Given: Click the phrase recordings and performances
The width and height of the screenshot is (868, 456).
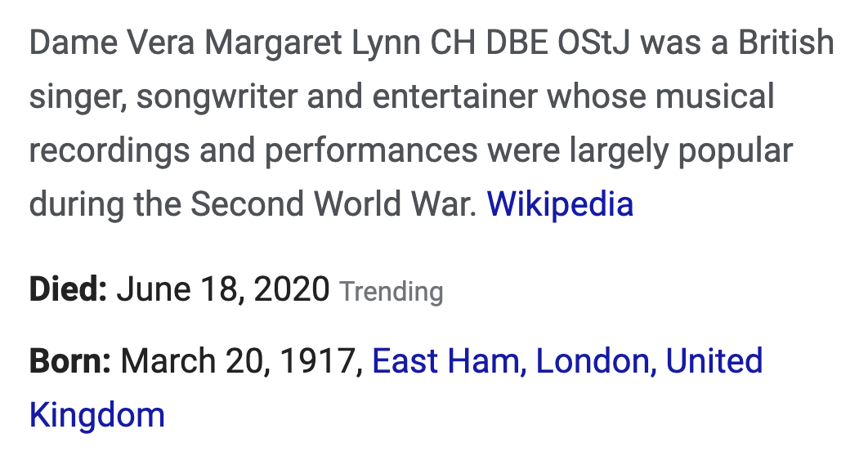Looking at the screenshot, I should (x=253, y=150).
